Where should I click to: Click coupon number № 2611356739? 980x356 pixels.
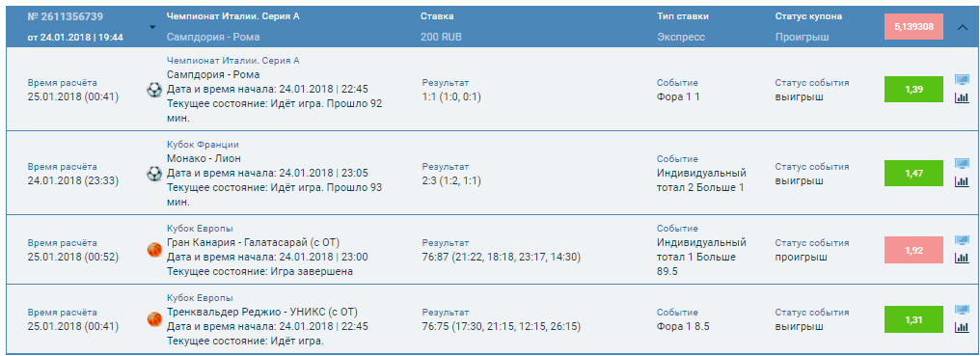click(x=66, y=16)
